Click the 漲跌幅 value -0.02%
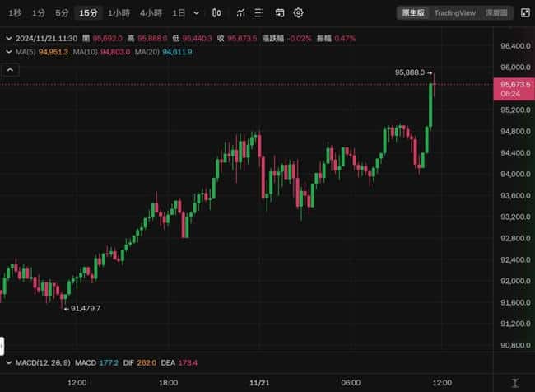535x392 pixels. [x=300, y=38]
